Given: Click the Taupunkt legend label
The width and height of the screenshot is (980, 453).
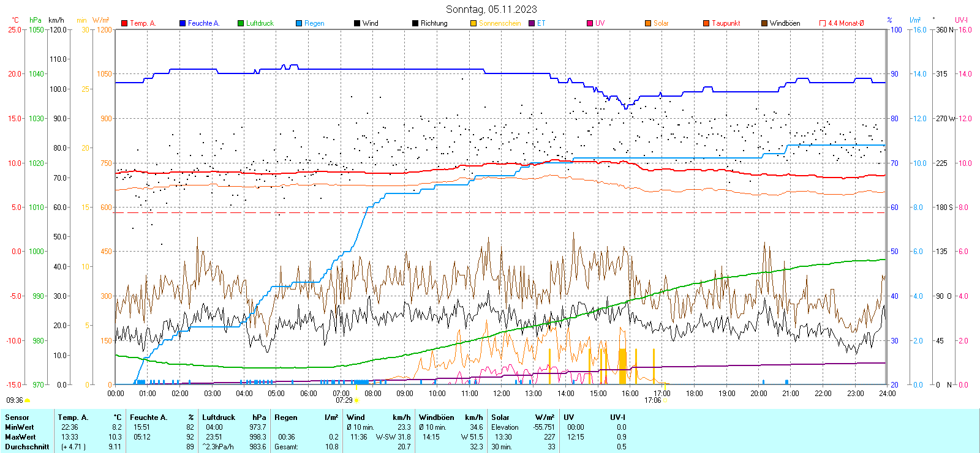Looking at the screenshot, I should coord(726,23).
